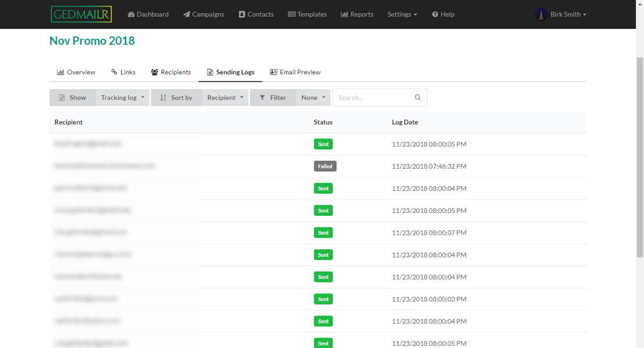The width and height of the screenshot is (644, 348).
Task: Focus the Search input field
Action: [372, 97]
